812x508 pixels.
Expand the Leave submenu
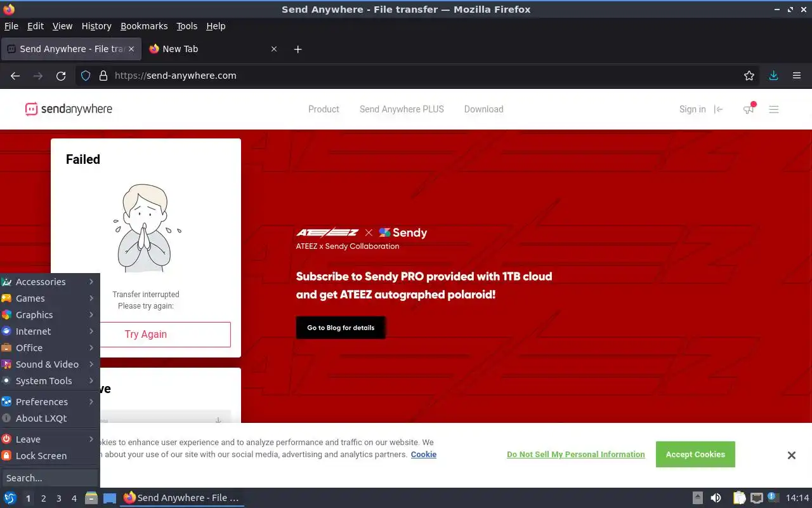[49, 439]
